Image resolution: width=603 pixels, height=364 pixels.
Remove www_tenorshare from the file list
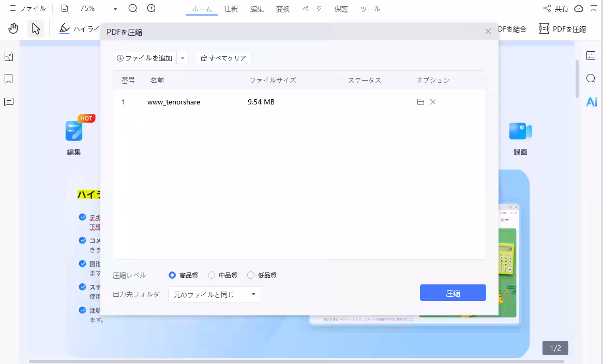[433, 102]
